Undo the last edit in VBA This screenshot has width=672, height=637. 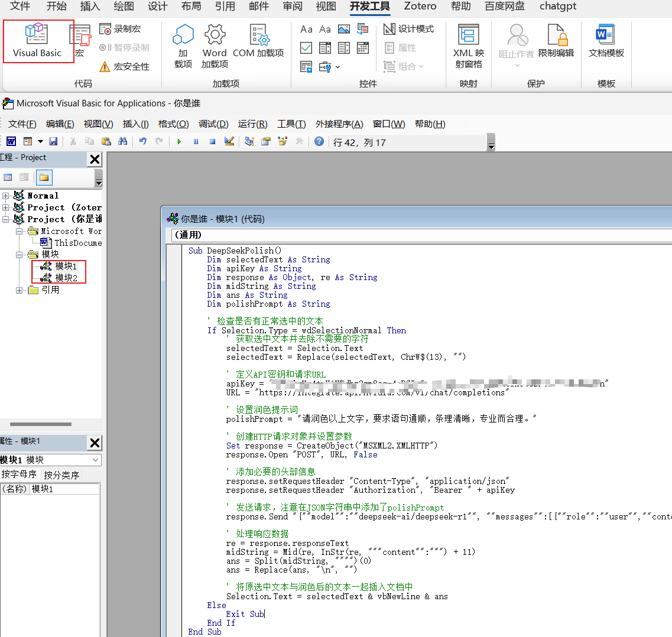(142, 141)
